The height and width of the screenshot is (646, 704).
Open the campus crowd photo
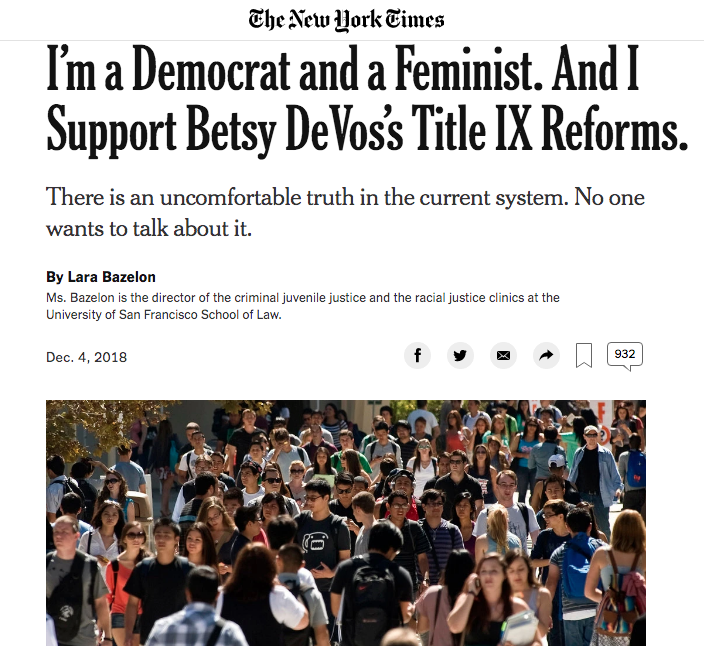point(346,522)
